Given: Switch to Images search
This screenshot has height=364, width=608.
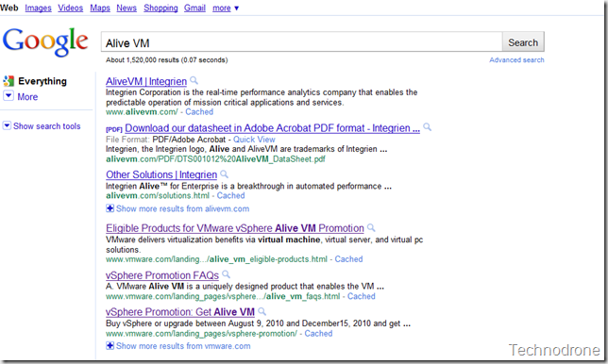Looking at the screenshot, I should [38, 8].
